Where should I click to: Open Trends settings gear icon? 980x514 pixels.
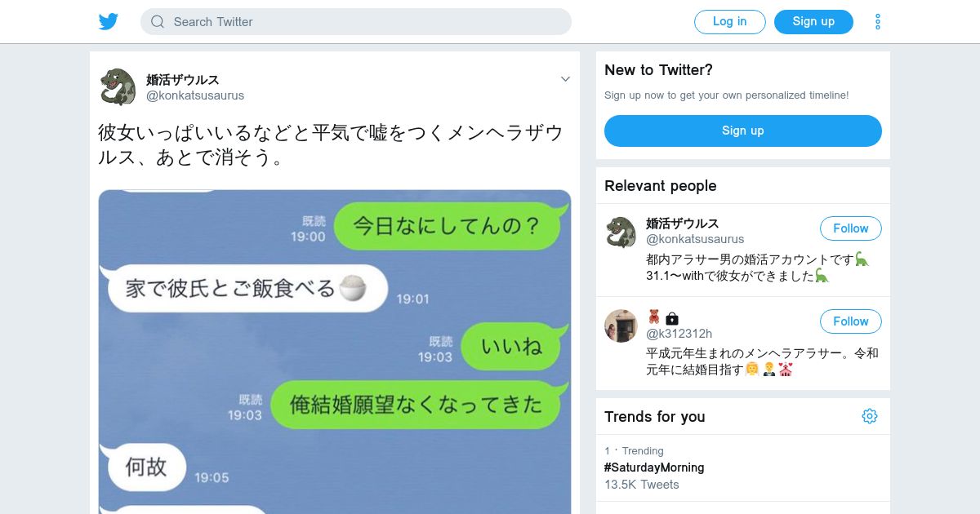(870, 416)
